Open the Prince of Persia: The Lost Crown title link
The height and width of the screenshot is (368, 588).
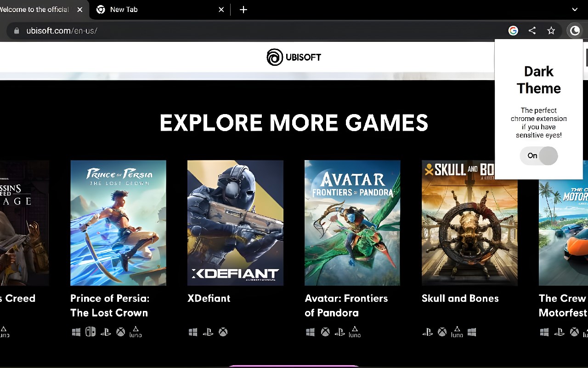[110, 305]
